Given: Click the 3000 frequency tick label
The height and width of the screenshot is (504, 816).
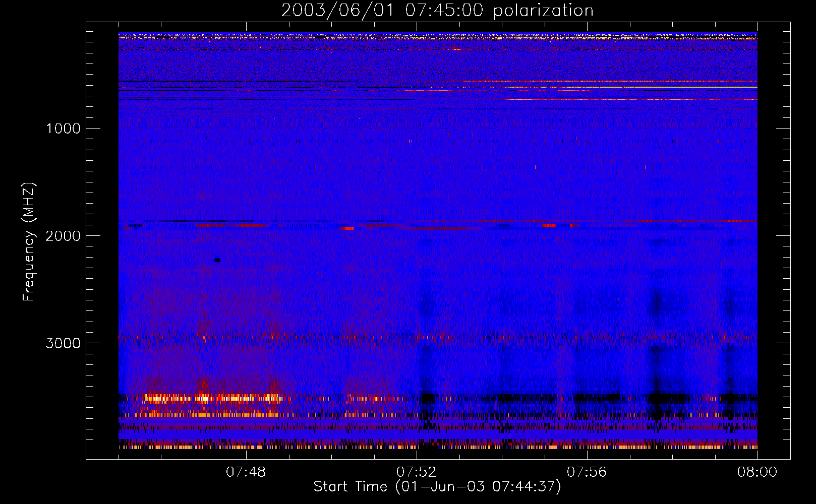Looking at the screenshot, I should 64,343.
